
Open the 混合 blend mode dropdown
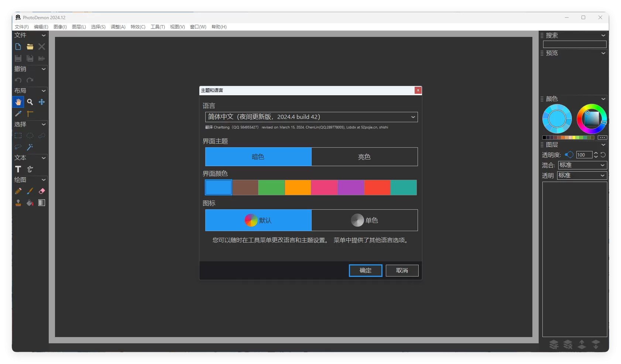coord(581,165)
